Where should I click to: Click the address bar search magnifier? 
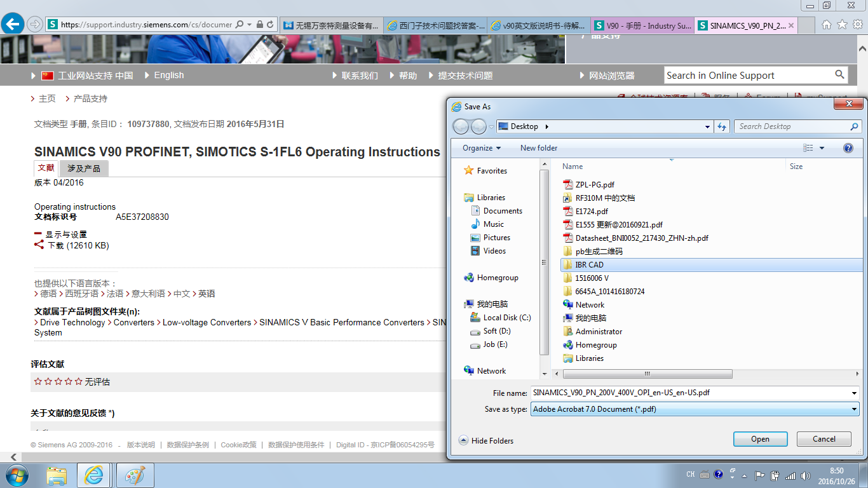pos(240,24)
